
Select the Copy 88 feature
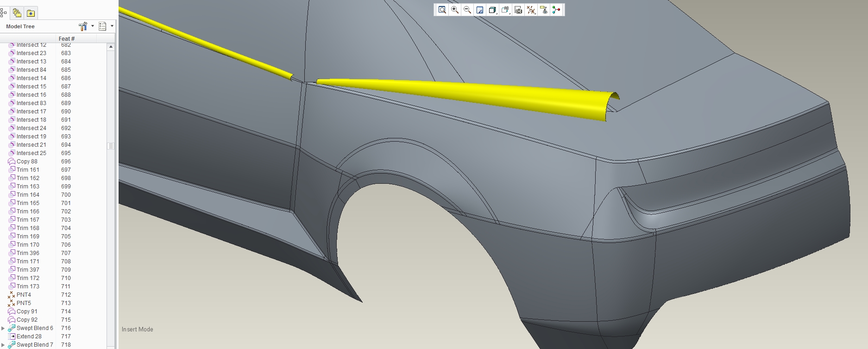(x=27, y=162)
